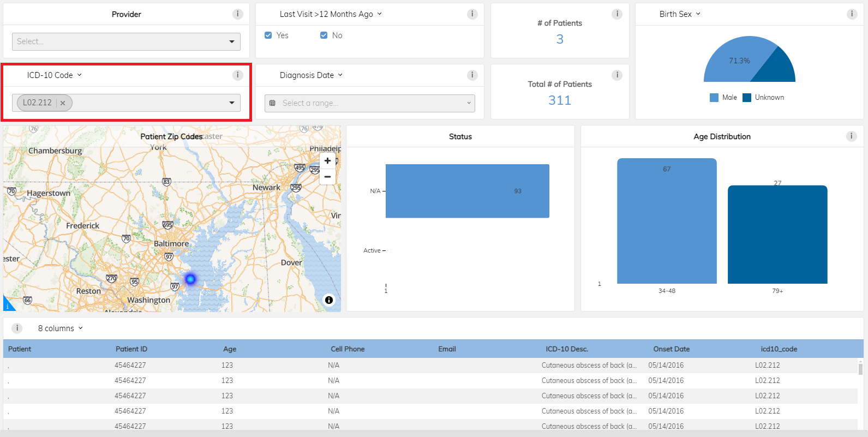Screen dimensions: 868x437
Task: Click info icon on Birth Sex chart
Action: [x=852, y=14]
